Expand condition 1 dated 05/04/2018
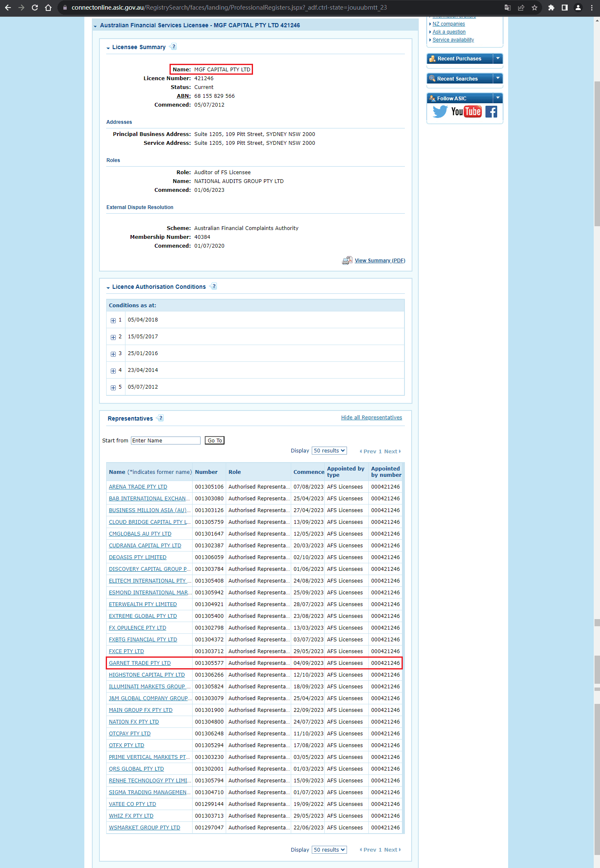 pos(113,320)
